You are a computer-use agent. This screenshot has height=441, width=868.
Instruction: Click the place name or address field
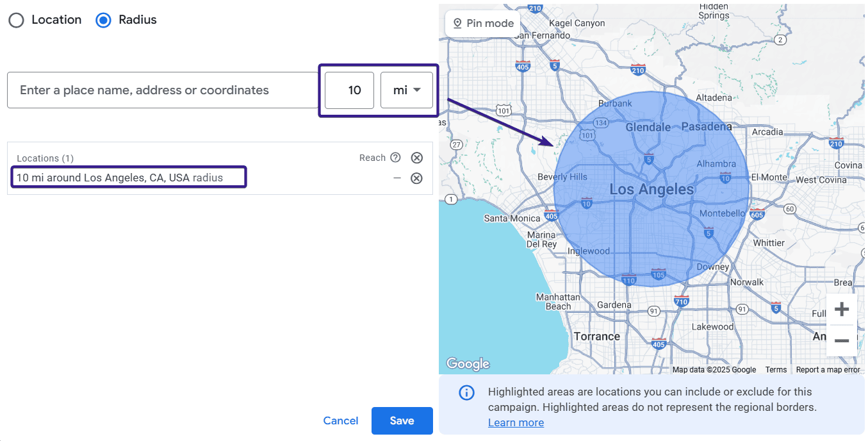[163, 90]
